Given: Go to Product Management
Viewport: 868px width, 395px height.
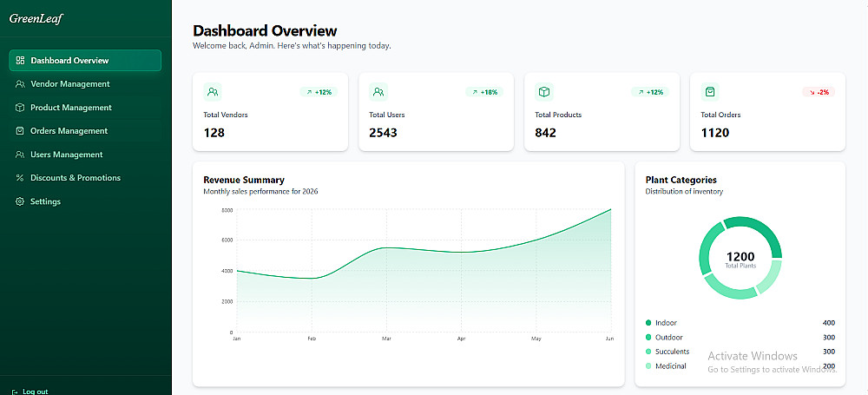Looking at the screenshot, I should 85,108.
